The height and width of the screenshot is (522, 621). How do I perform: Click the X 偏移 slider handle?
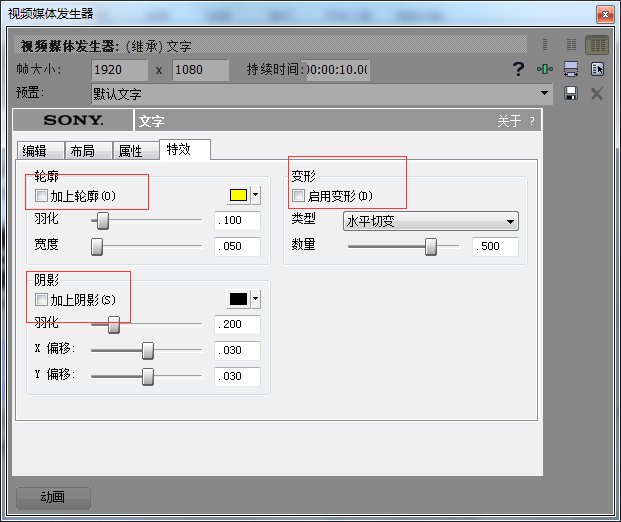pyautogui.click(x=148, y=351)
